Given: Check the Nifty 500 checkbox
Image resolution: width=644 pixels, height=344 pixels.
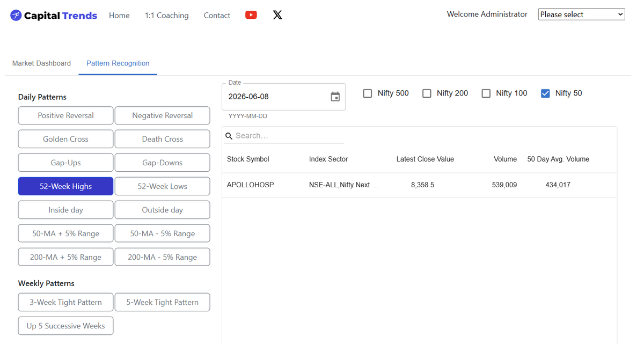Looking at the screenshot, I should pyautogui.click(x=368, y=93).
